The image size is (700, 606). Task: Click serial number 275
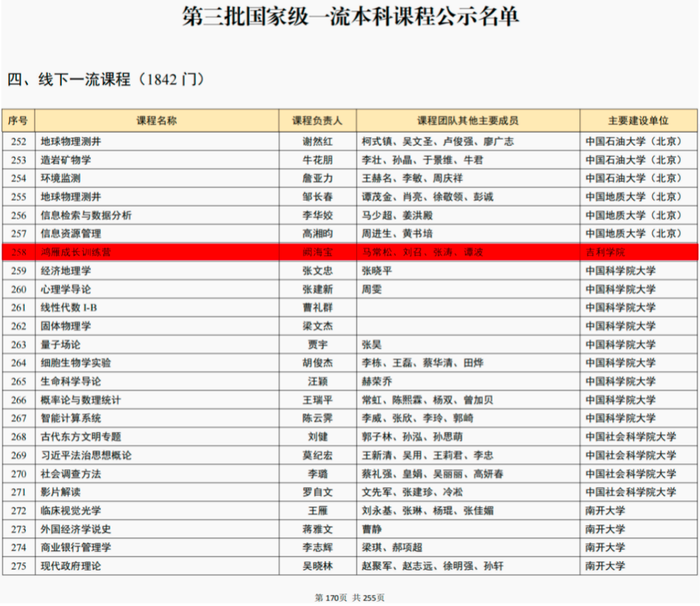coord(19,566)
